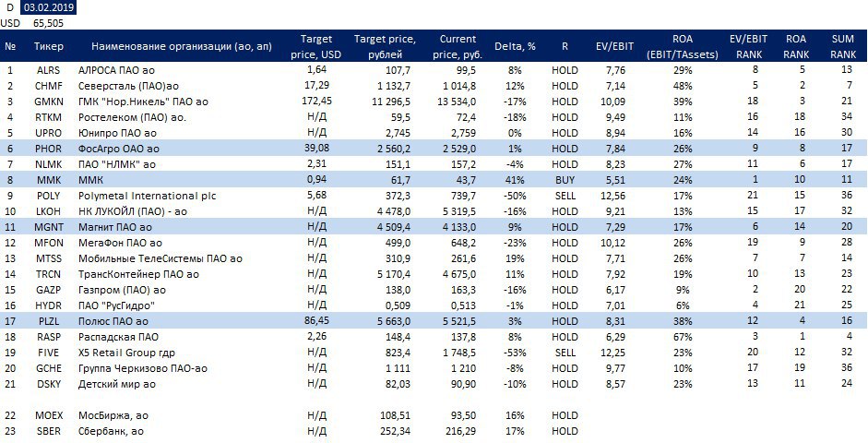Select ticker cell TRCN
The image size is (868, 443).
(x=49, y=275)
